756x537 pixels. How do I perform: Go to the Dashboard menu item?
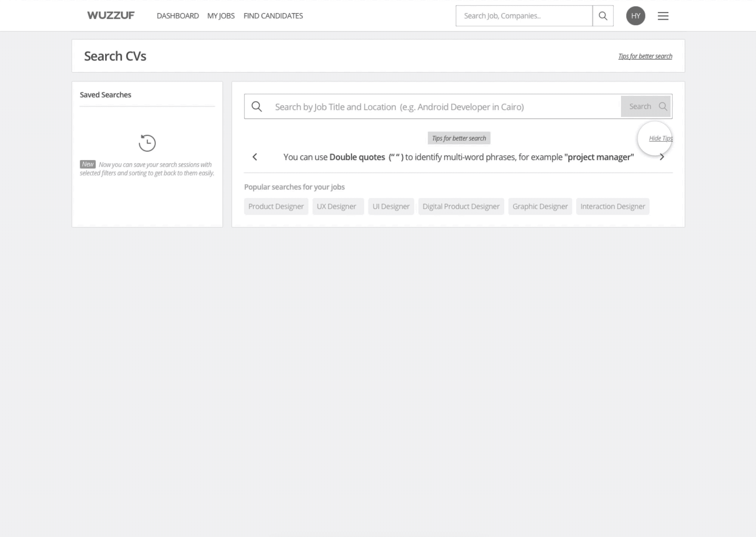click(178, 16)
